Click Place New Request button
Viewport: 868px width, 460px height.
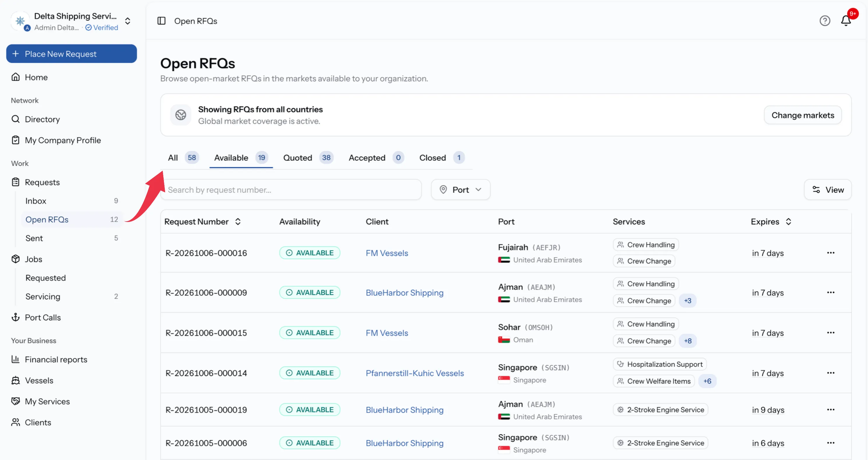coord(71,54)
